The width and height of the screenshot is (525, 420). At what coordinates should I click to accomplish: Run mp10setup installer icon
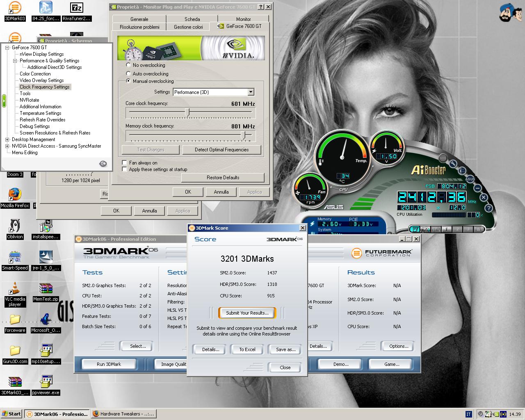click(x=46, y=354)
